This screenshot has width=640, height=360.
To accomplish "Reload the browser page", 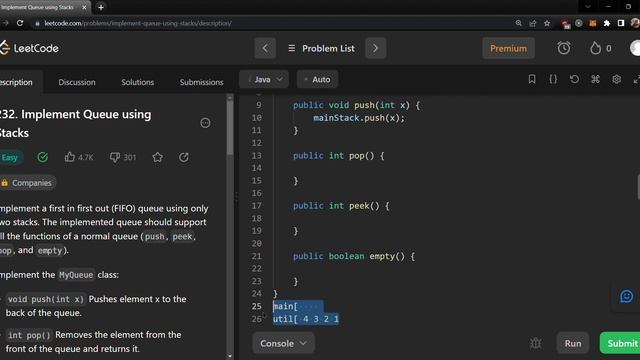I will pyautogui.click(x=20, y=23).
